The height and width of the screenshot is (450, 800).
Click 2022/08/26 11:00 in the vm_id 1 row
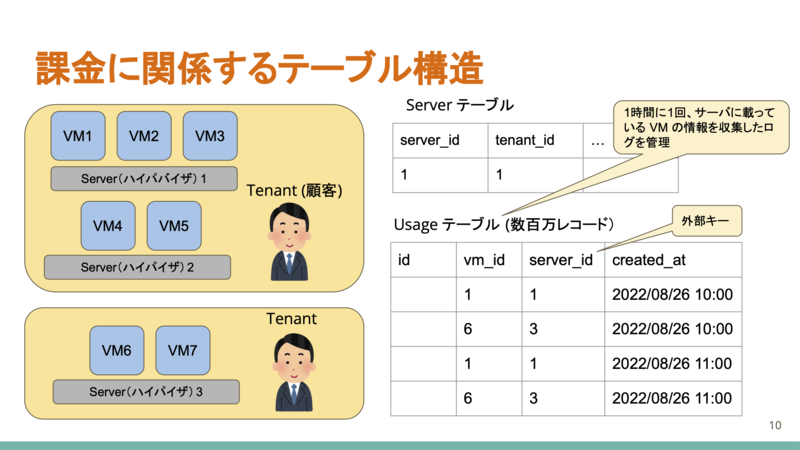(672, 364)
